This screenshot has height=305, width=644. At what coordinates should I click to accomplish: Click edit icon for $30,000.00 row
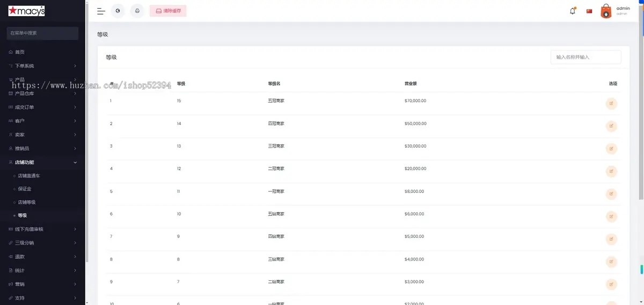pos(611,149)
